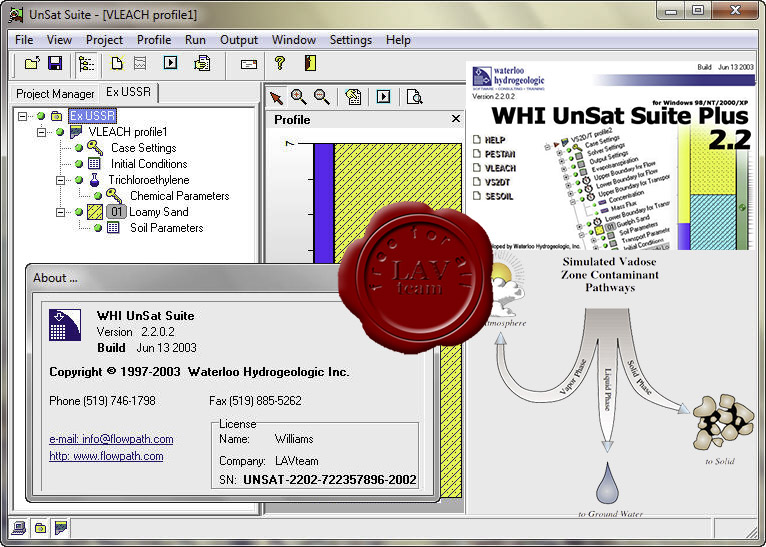The image size is (766, 547).
Task: Toggle green status dot beside Trichloroethylene
Action: (x=79, y=180)
